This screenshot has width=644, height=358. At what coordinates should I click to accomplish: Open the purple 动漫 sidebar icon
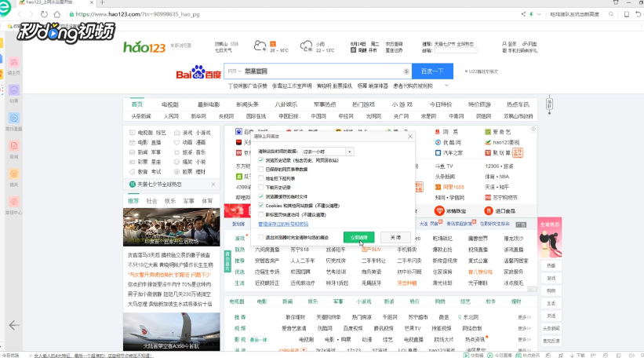[x=13, y=90]
